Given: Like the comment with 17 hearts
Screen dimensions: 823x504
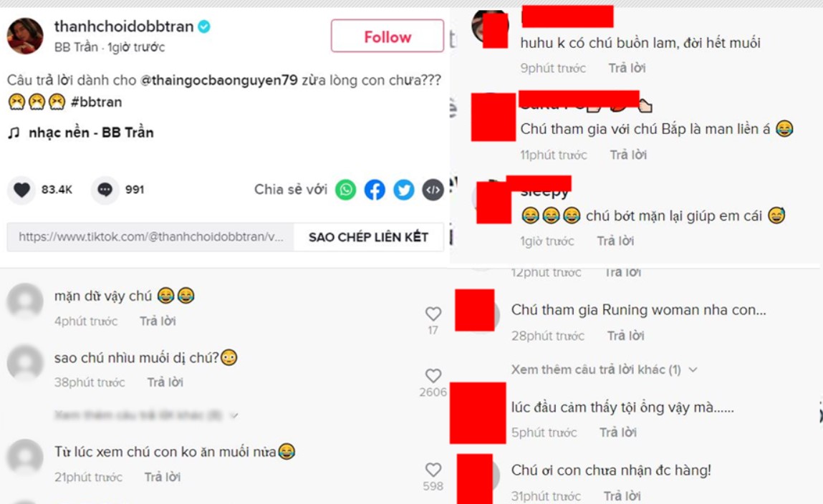Looking at the screenshot, I should click(433, 314).
